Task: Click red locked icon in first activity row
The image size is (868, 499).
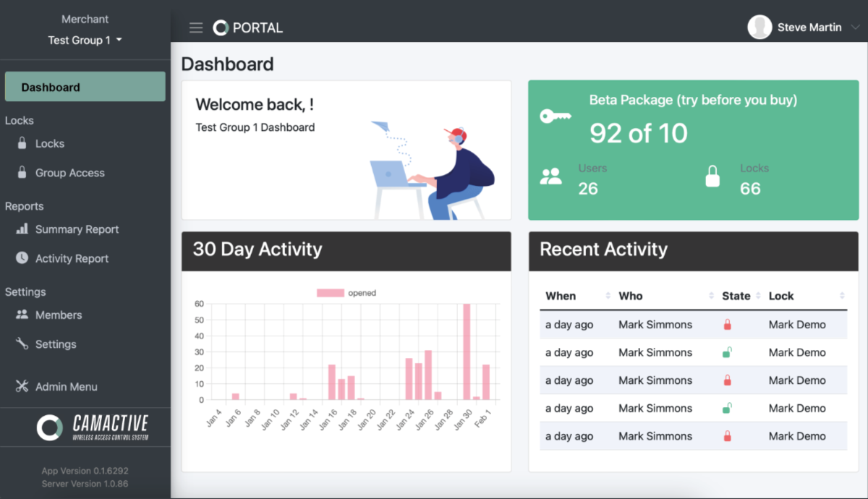Action: tap(727, 325)
